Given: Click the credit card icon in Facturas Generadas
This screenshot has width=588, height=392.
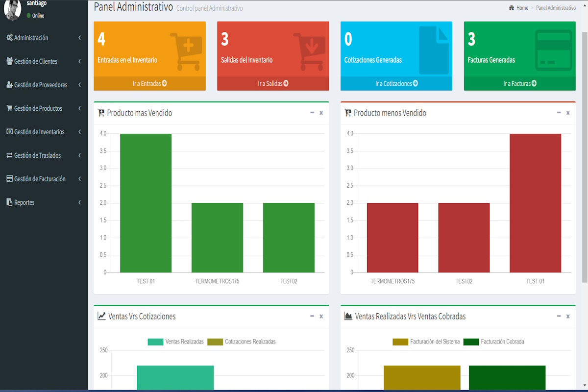Looking at the screenshot, I should tap(553, 50).
